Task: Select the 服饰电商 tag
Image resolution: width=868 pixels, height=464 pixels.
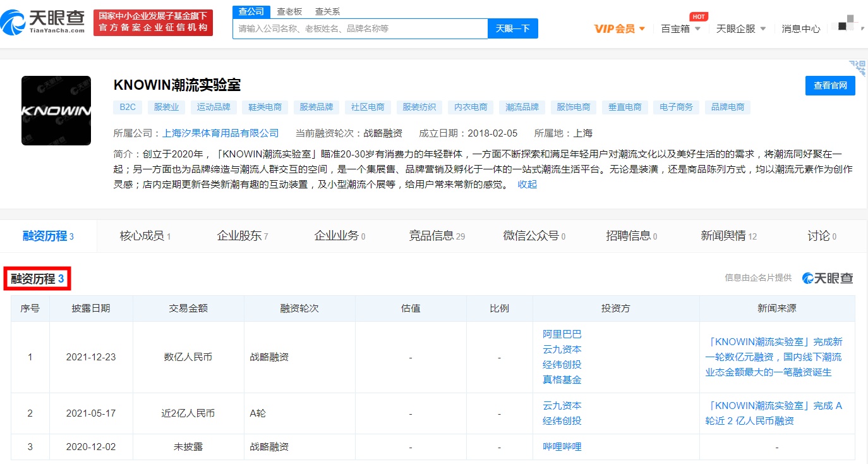Action: click(574, 107)
